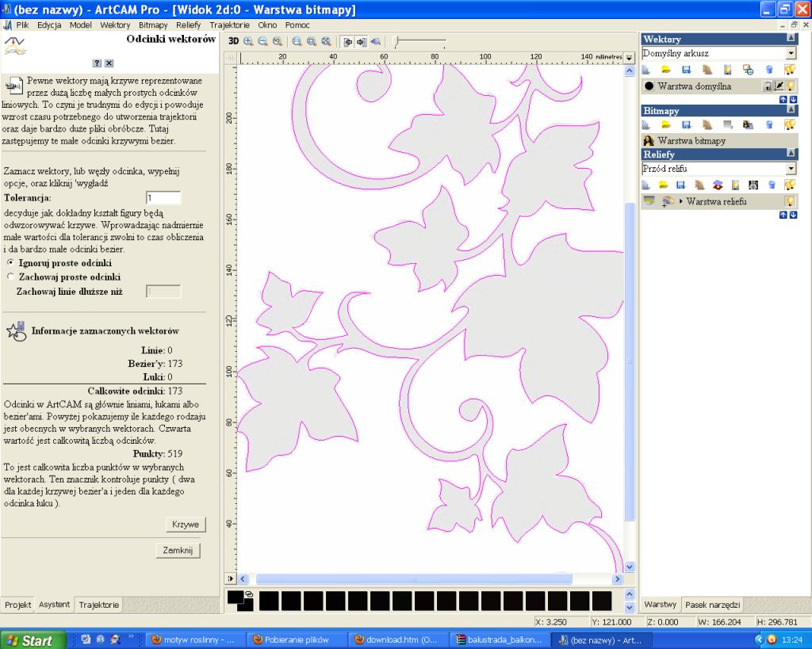The image size is (812, 649).
Task: Collapse the Bitmapy panel header arrow
Action: tap(791, 109)
